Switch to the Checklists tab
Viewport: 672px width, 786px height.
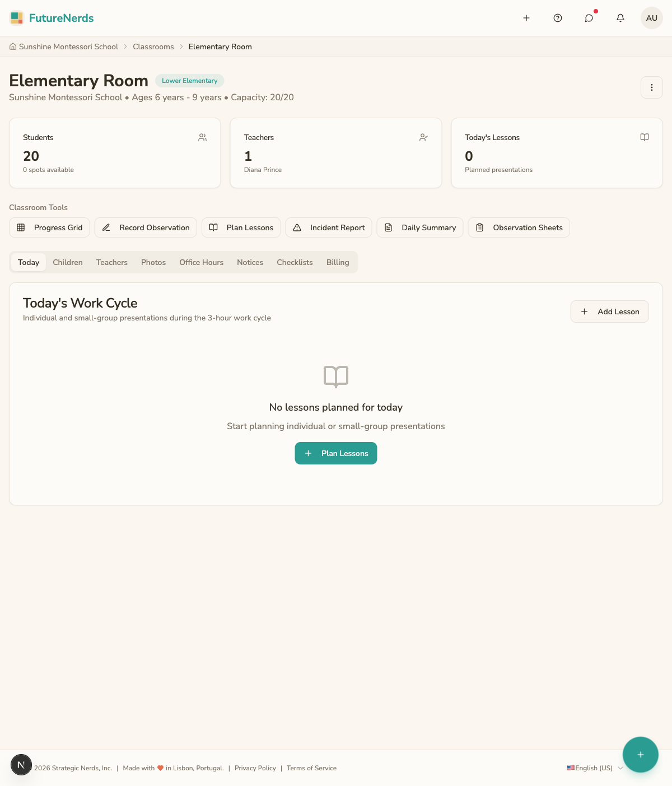(x=295, y=262)
